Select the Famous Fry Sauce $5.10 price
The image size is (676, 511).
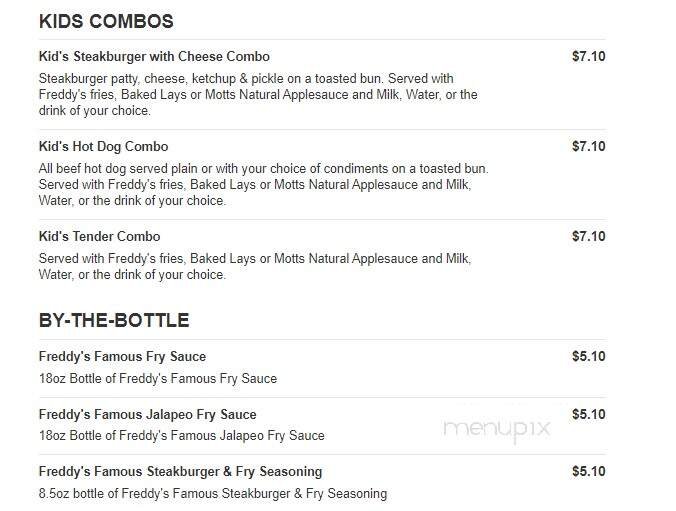coord(588,357)
